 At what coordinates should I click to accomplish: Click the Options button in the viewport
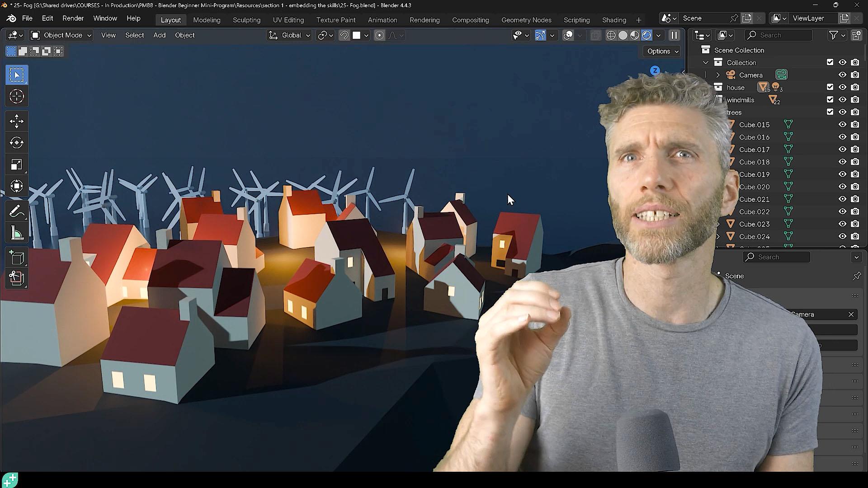(662, 52)
